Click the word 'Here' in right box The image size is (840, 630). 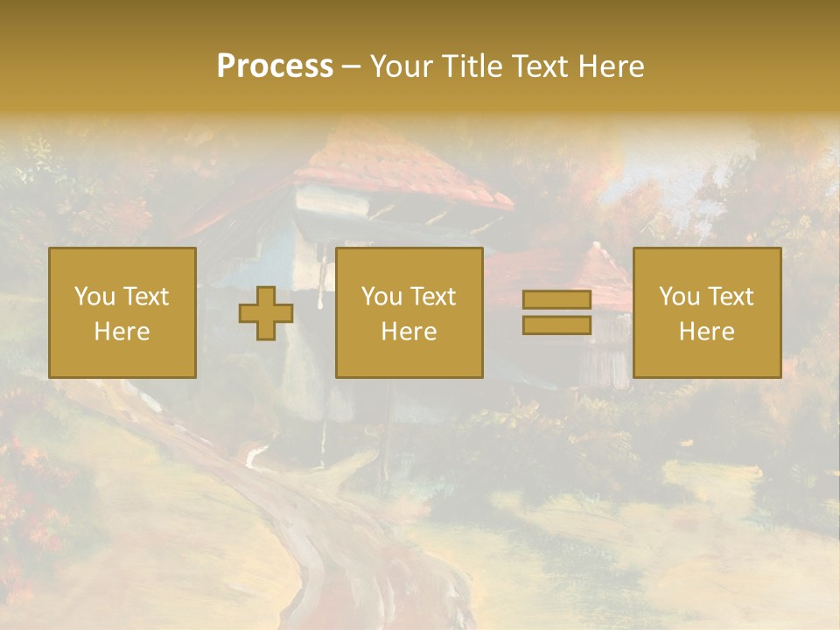click(x=706, y=332)
